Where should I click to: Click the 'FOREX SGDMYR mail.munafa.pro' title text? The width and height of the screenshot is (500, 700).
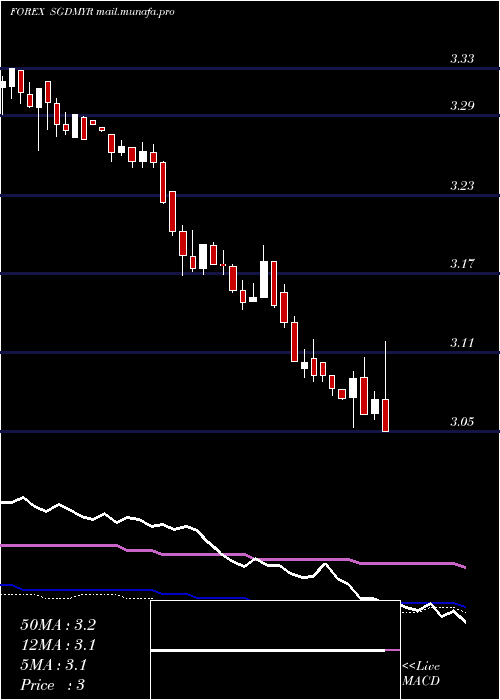click(x=92, y=12)
